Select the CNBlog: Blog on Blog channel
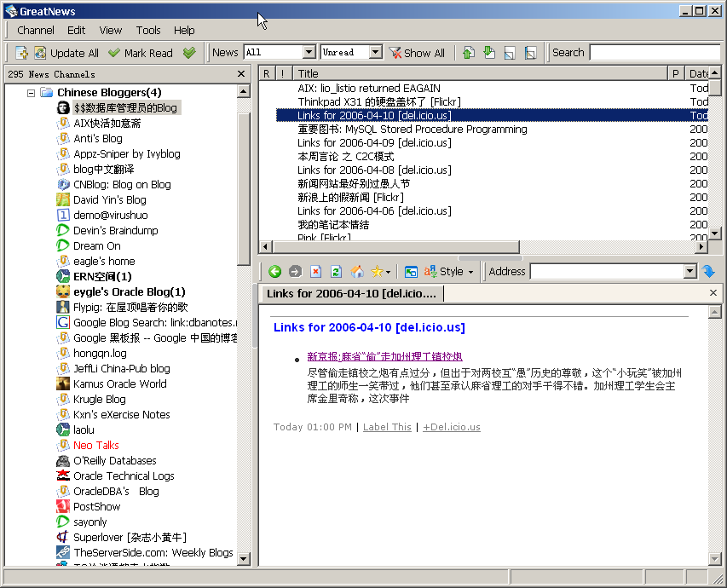This screenshot has height=588, width=727. coord(122,185)
